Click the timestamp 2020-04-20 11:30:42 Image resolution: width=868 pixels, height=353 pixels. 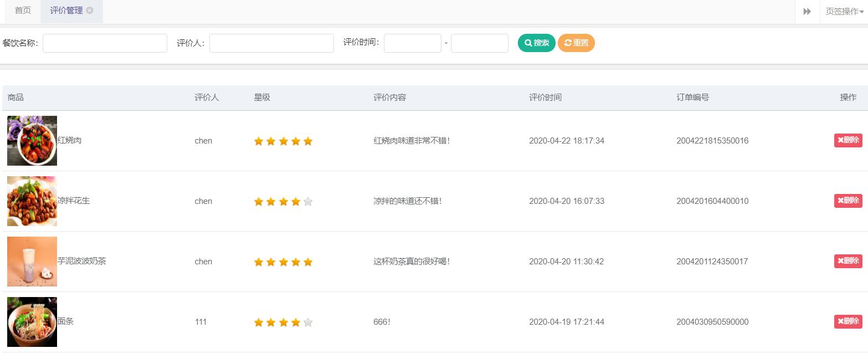coord(567,262)
